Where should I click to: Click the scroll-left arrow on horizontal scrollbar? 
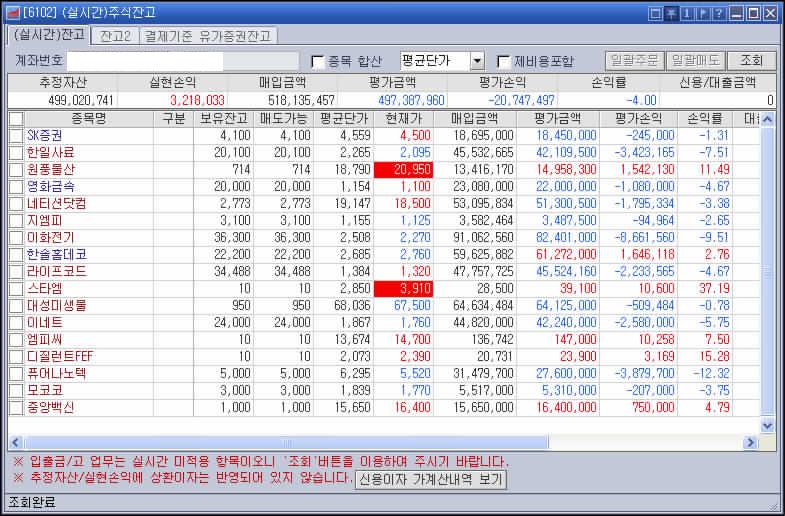[x=16, y=442]
